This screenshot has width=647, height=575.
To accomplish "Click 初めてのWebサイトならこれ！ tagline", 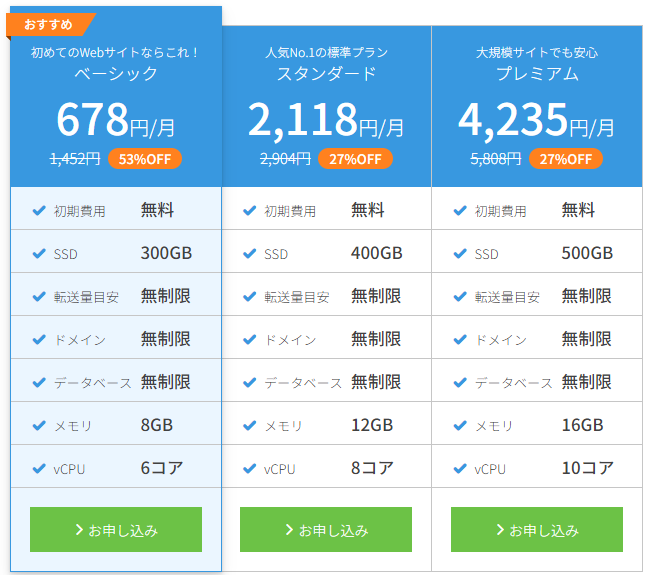I will click(116, 53).
